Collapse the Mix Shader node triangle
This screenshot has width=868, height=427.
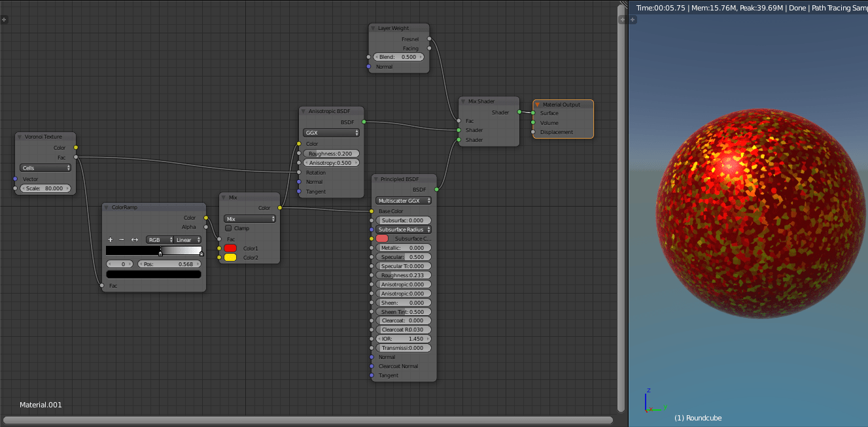click(x=464, y=101)
